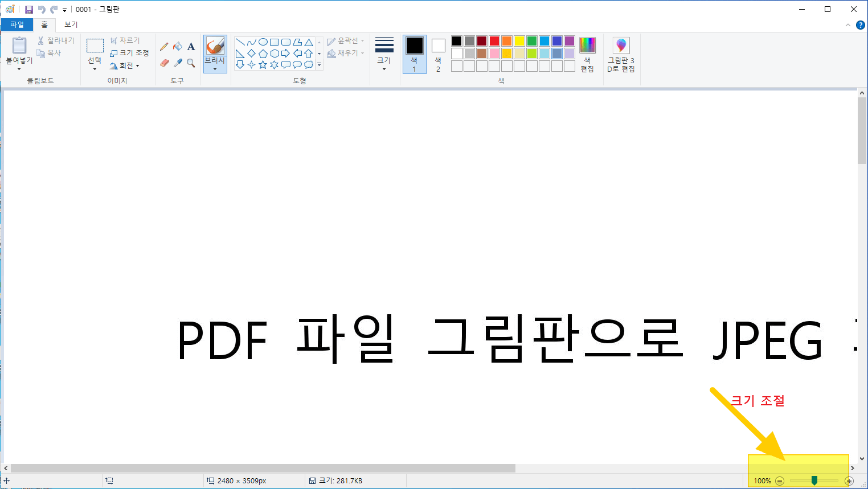Open Edit with Paint 3D
868x489 pixels.
click(621, 55)
